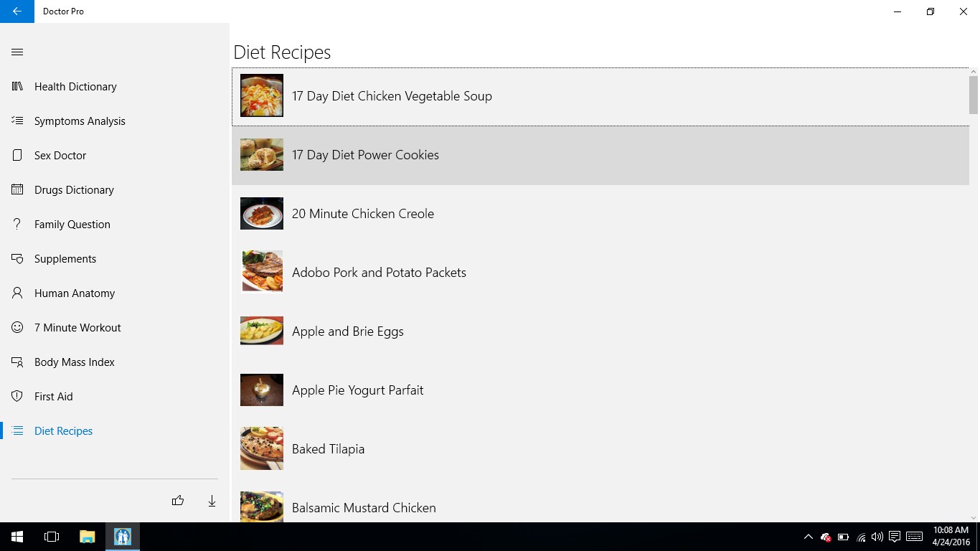Image resolution: width=980 pixels, height=551 pixels.
Task: Click the First Aid shield icon
Action: [x=17, y=396]
